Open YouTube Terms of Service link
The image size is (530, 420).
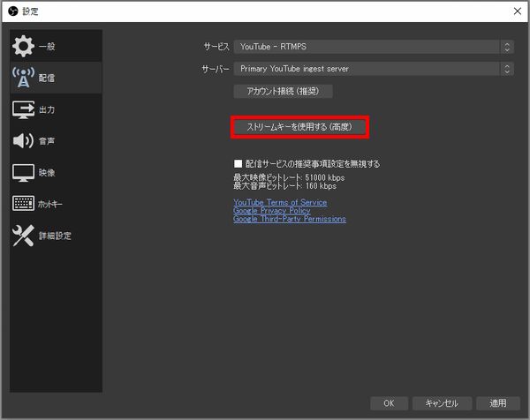click(x=280, y=202)
